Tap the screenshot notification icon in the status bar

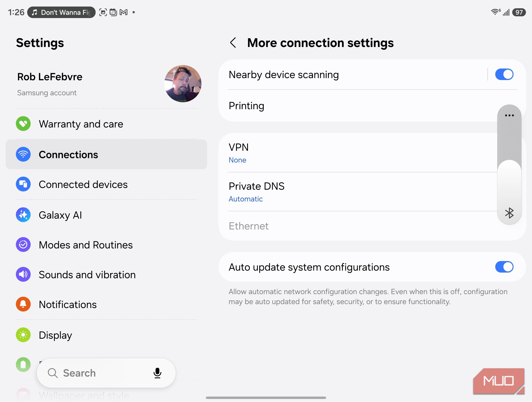(103, 12)
